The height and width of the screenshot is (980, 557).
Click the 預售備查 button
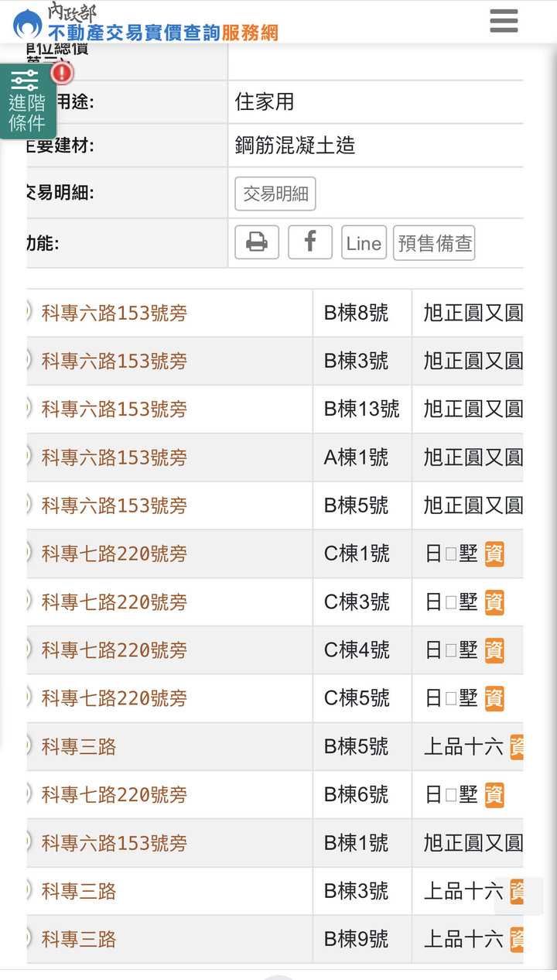[x=434, y=242]
